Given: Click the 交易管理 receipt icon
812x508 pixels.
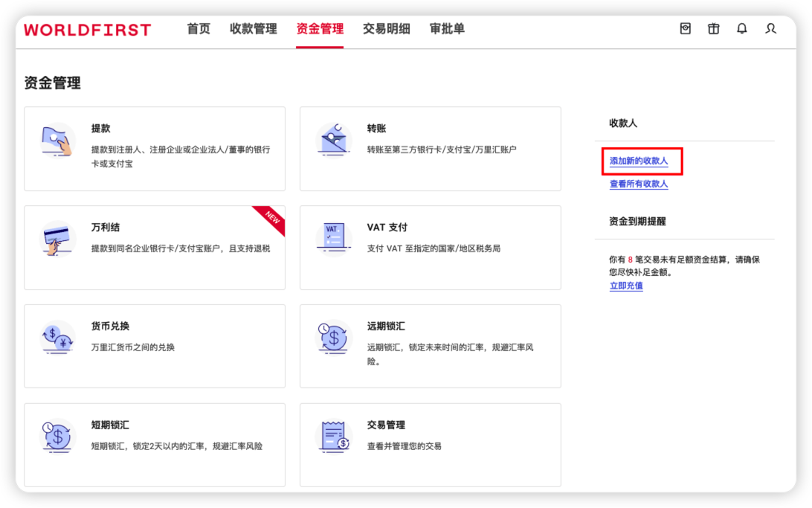Looking at the screenshot, I should point(334,437).
